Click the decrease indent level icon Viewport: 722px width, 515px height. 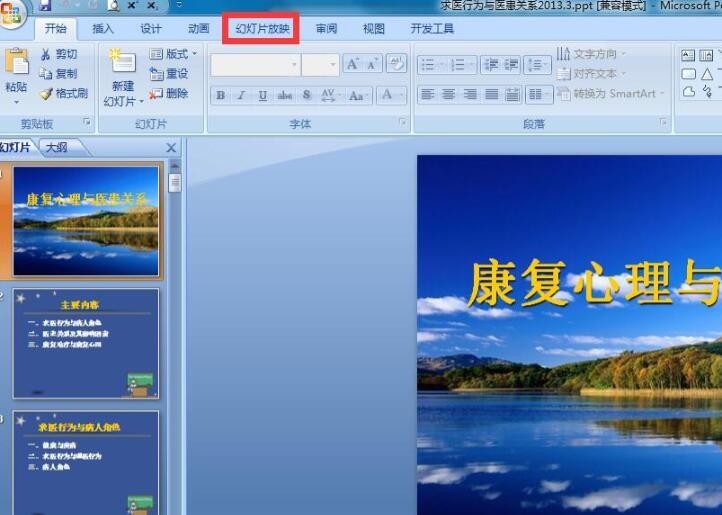[490, 65]
